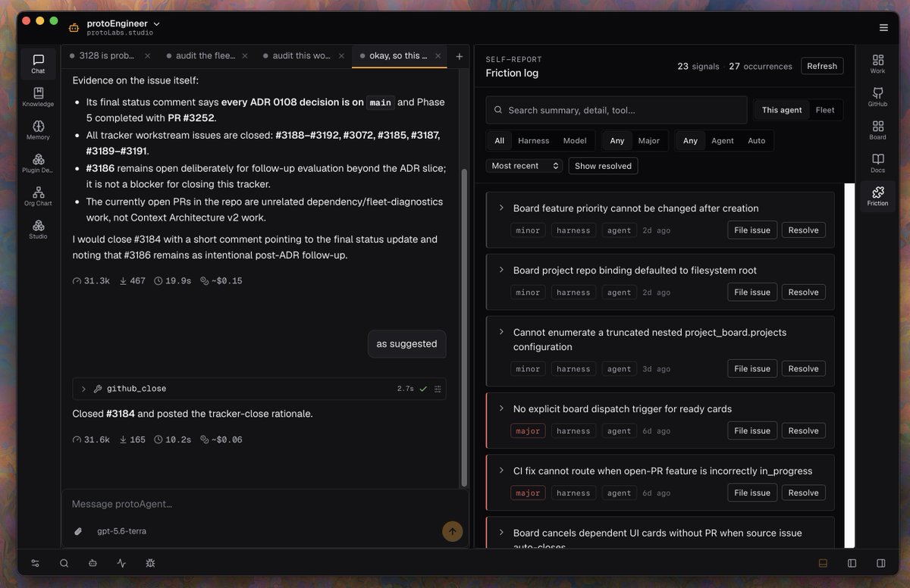
Task: File issue for 'Board feature priority' entry
Action: pos(752,230)
